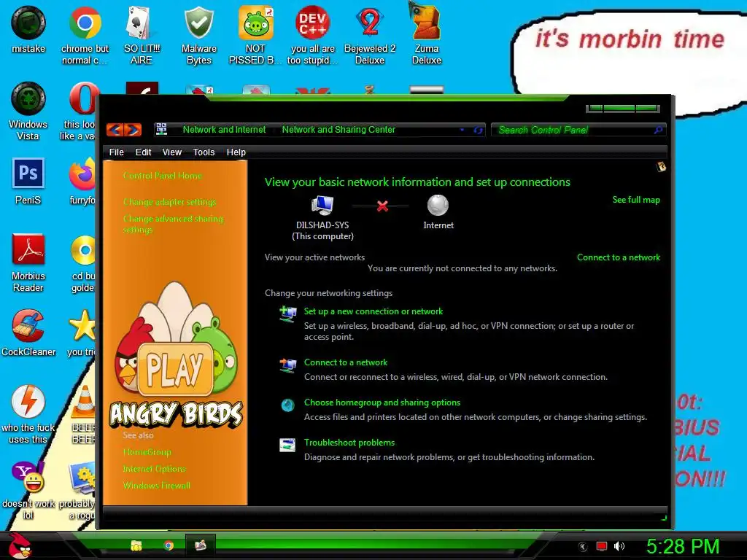Click the Control Panel icon in address bar
The width and height of the screenshot is (747, 560).
coord(161,129)
